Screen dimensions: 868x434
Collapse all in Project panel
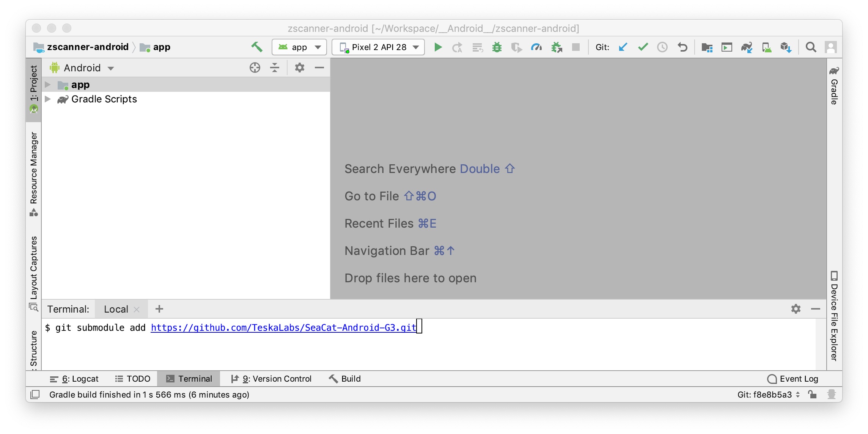tap(275, 68)
